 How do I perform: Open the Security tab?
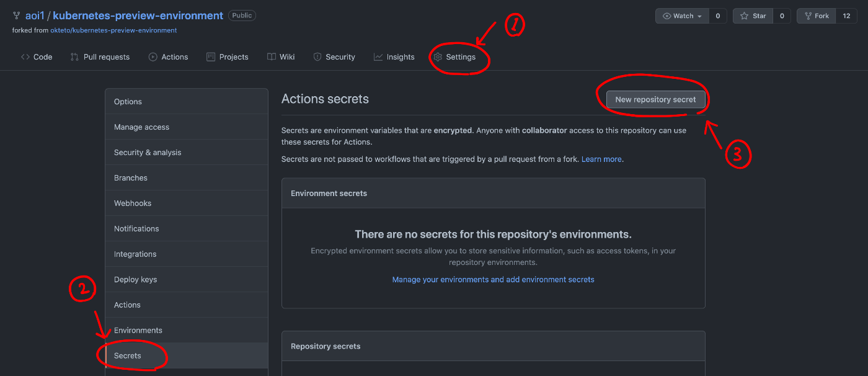[334, 56]
